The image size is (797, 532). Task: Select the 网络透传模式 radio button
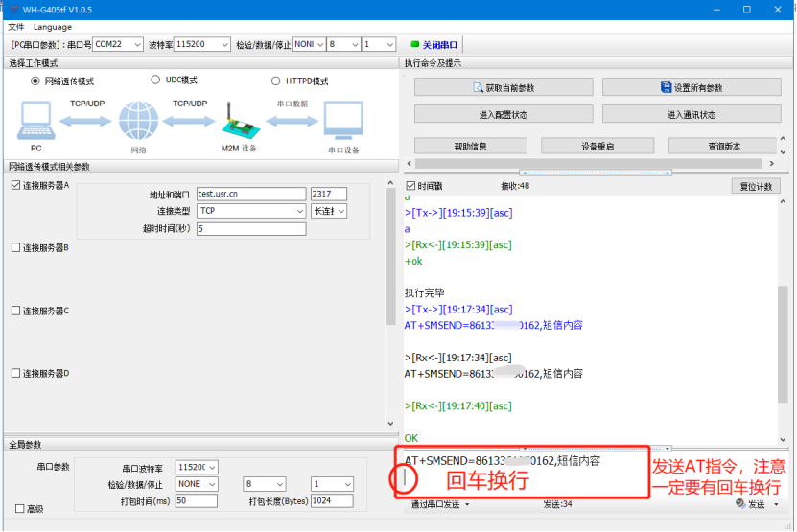[x=36, y=81]
